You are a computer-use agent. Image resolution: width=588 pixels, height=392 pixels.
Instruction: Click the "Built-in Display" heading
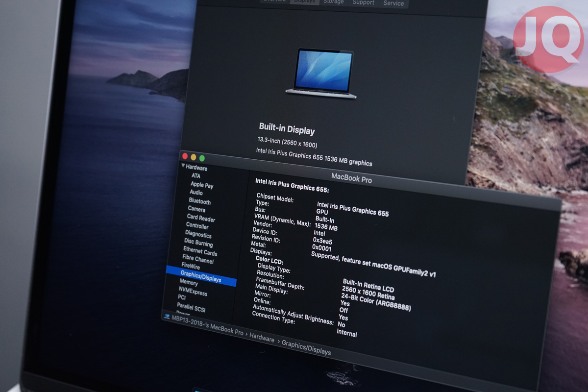point(287,129)
